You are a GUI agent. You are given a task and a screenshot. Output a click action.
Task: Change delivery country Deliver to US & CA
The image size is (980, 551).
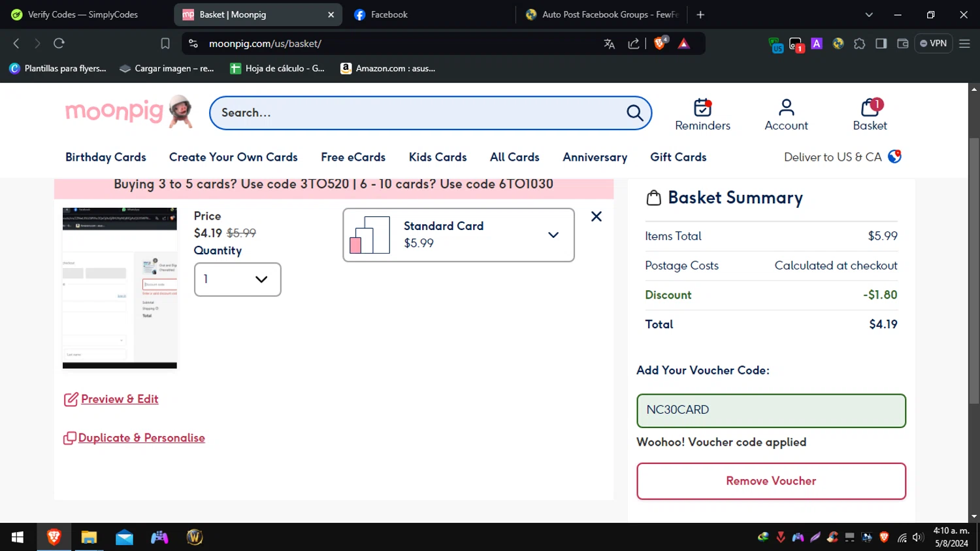(842, 157)
